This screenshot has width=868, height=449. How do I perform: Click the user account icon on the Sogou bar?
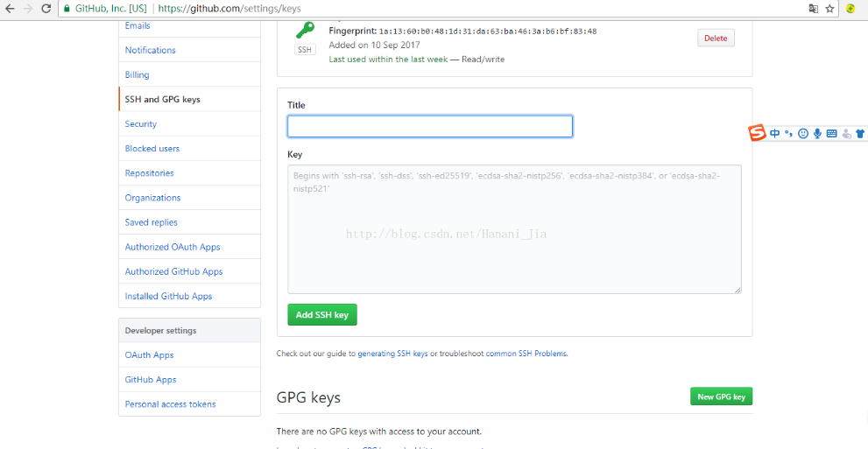pyautogui.click(x=846, y=133)
